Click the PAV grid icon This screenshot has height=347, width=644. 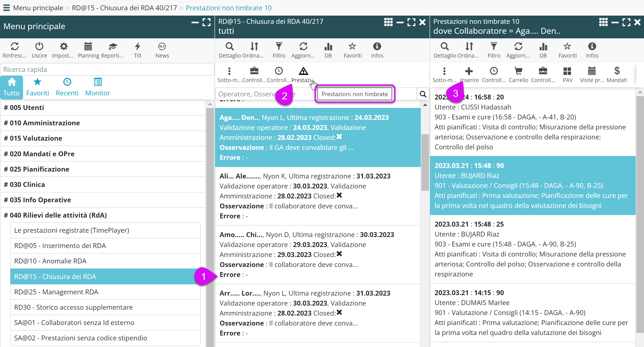(x=567, y=71)
